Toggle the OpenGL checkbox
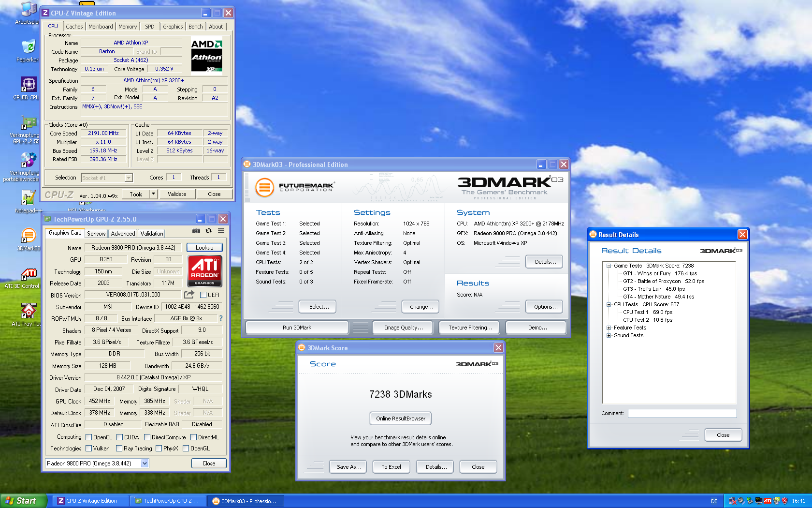The image size is (812, 508). click(x=186, y=448)
